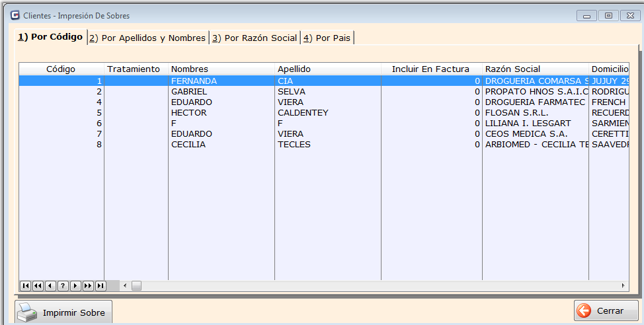Go to previous record arrow
Screen dimensions: 644x325
pos(50,285)
